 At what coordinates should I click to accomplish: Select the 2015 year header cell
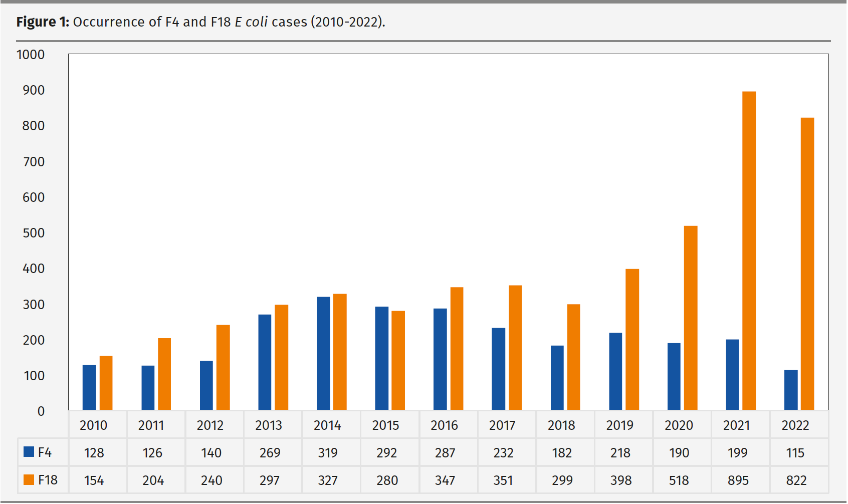point(385,425)
